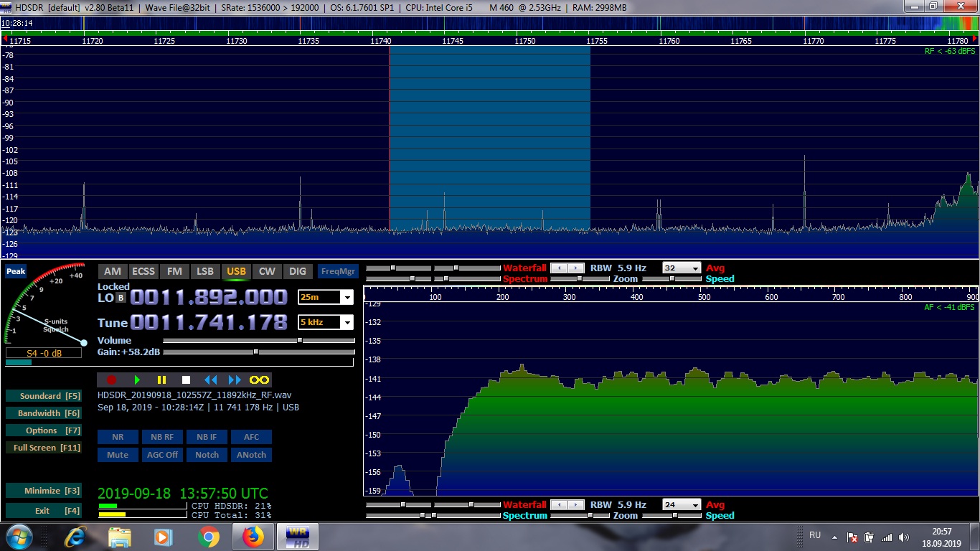Open the Windows Start menu
Viewport: 980px width, 551px height.
click(18, 537)
